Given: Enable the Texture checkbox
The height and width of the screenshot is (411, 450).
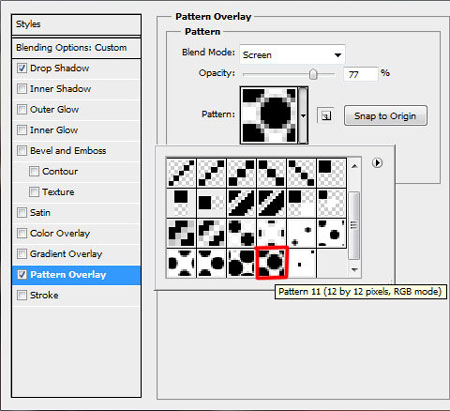Looking at the screenshot, I should point(34,192).
